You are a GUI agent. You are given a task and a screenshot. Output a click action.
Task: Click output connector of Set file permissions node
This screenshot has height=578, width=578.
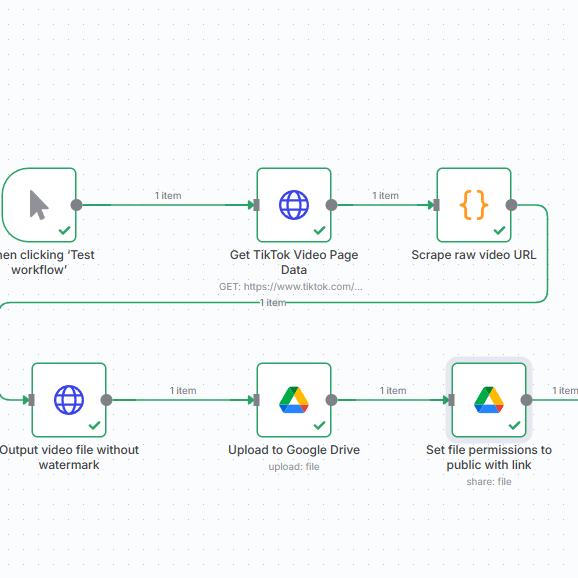click(526, 400)
